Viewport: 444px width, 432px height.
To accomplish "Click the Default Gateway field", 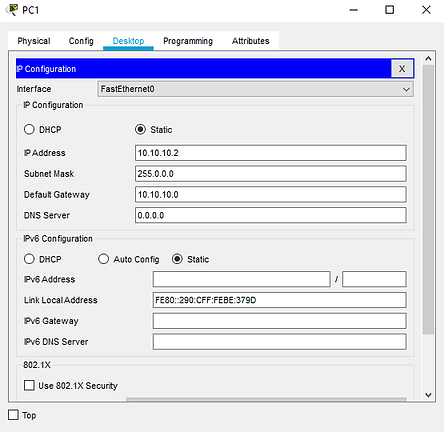I will tap(271, 195).
